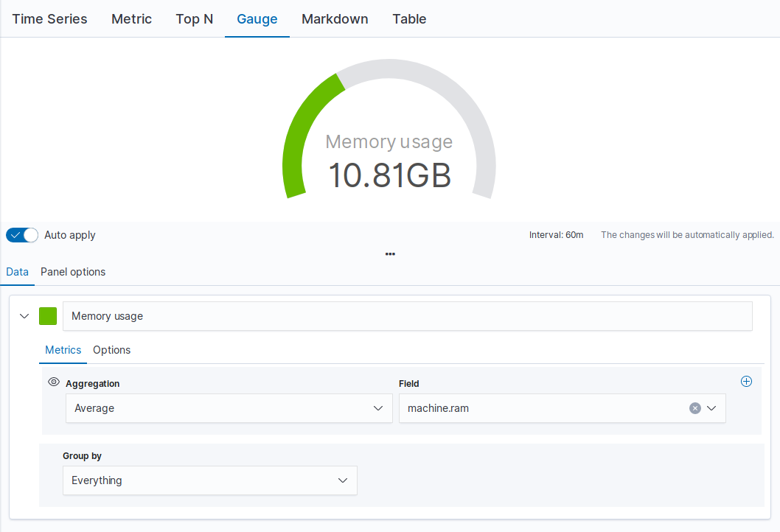
Task: Collapse the Memory usage series
Action: click(x=24, y=316)
